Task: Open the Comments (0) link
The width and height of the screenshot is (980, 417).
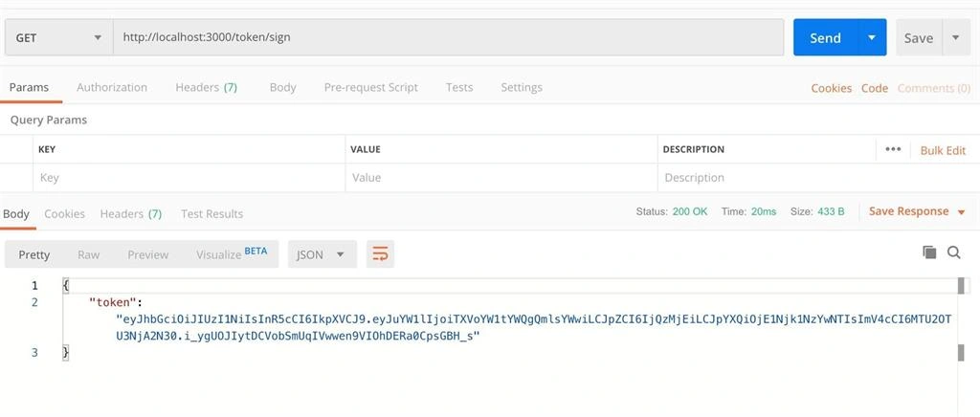Action: click(x=934, y=88)
